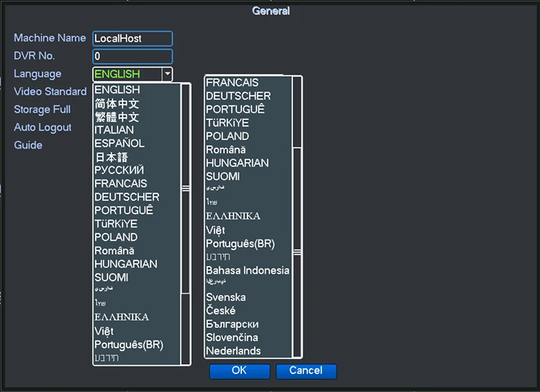Select Việt in the right-hand language list
Screen dimensions: 540x392
tap(248, 230)
